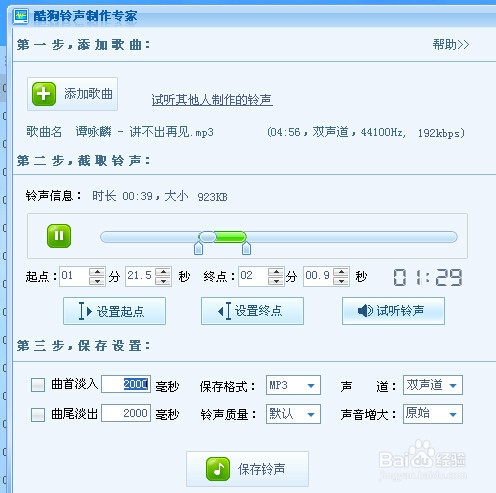
Task: Open the 声音增大 原始 dropdown
Action: 433,414
